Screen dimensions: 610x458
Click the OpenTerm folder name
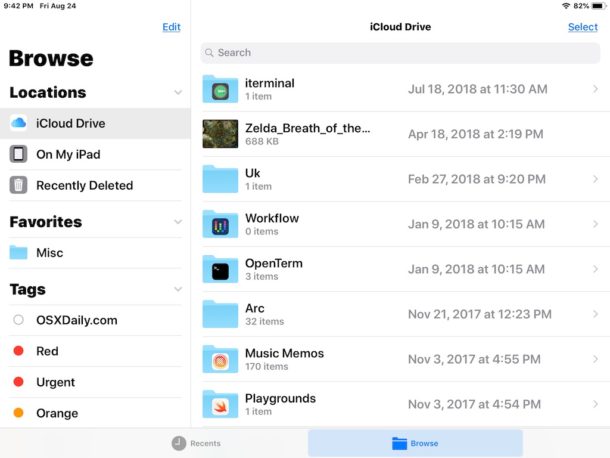(x=274, y=263)
